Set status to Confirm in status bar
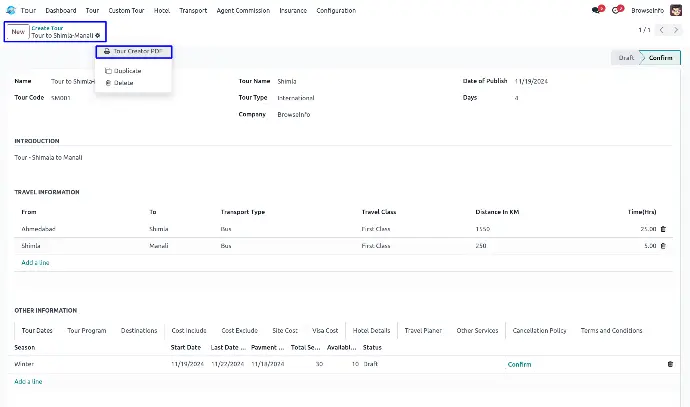This screenshot has width=690, height=407. pyautogui.click(x=660, y=58)
